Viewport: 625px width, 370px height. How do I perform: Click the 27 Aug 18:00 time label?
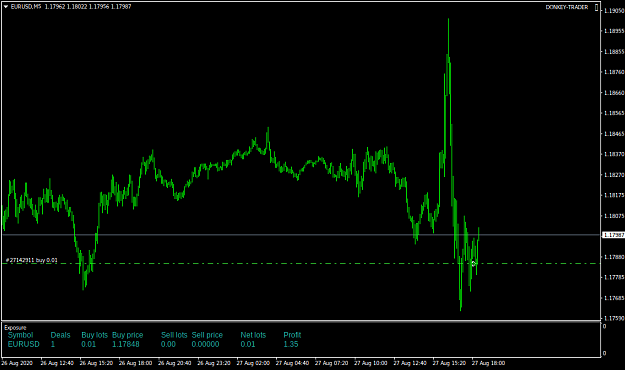[489, 363]
